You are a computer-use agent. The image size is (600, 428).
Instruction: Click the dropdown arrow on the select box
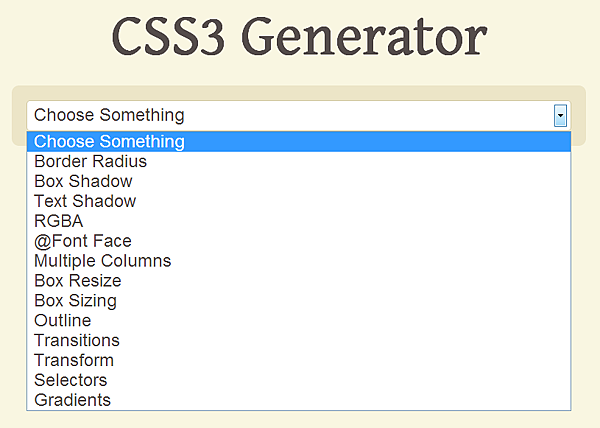click(560, 116)
